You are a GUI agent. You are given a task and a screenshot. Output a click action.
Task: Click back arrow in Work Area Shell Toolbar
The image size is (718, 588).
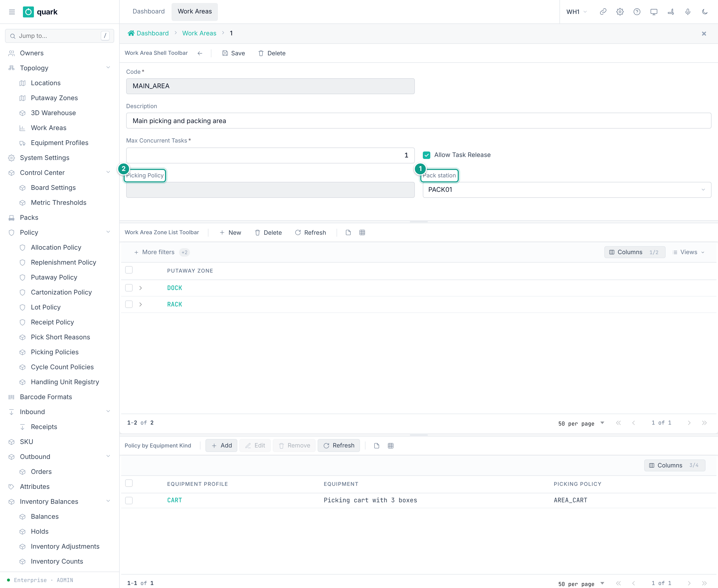[200, 53]
